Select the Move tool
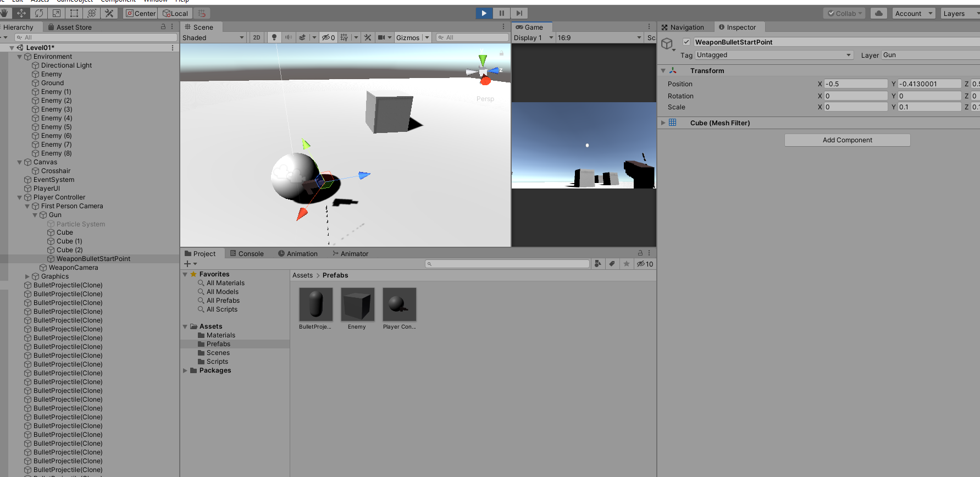The height and width of the screenshot is (477, 980). coord(21,13)
